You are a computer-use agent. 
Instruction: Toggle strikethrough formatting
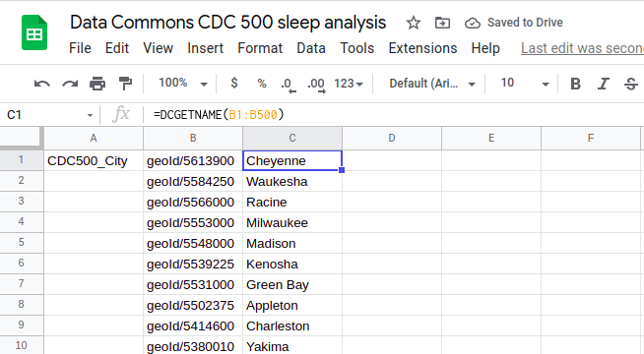click(631, 84)
